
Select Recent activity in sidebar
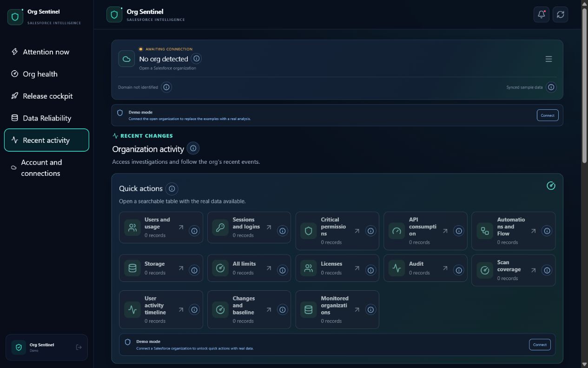(46, 140)
